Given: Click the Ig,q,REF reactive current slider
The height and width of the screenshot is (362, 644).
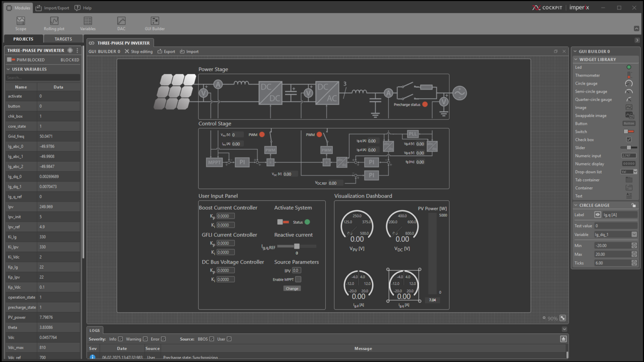Looking at the screenshot, I should (297, 246).
